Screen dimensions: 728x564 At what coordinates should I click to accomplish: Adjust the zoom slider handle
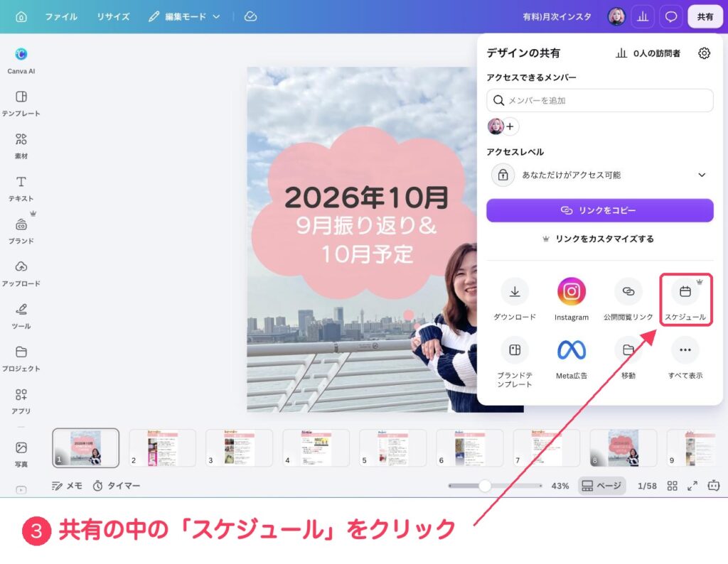click(485, 486)
